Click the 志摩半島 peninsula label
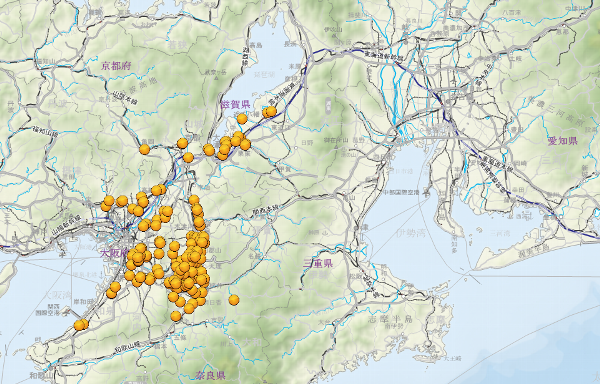Screen dimensions: 600x384 (x=390, y=319)
